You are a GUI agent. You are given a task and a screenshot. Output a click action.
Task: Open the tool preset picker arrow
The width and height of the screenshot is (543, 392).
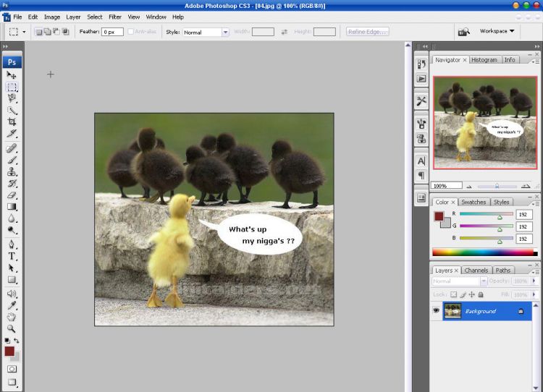coord(24,32)
